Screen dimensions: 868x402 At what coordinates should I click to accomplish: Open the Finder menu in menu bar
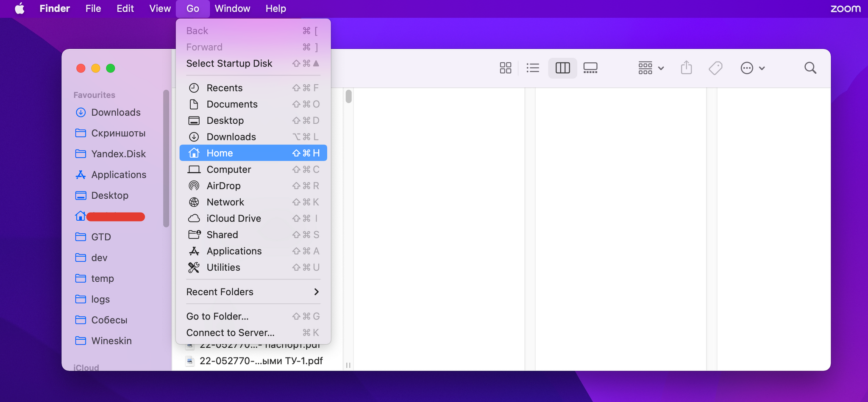pos(55,8)
